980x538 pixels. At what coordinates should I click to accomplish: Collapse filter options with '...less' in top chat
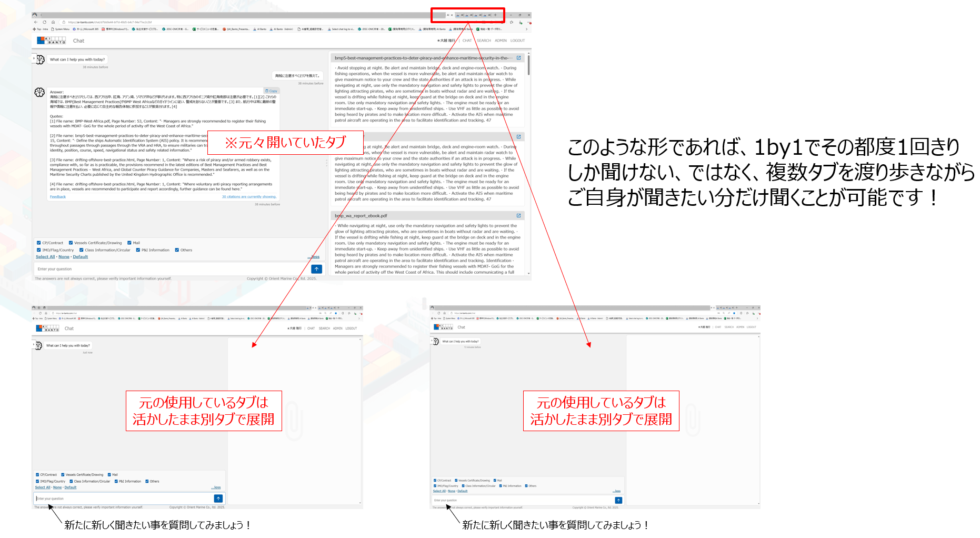click(x=314, y=257)
